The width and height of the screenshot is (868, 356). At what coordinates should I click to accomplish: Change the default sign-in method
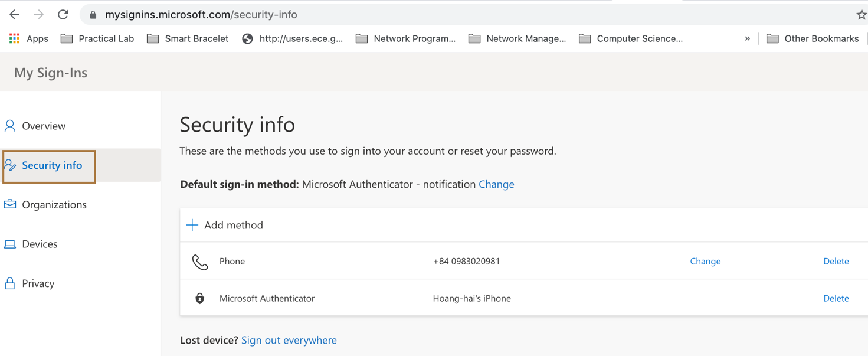point(496,184)
